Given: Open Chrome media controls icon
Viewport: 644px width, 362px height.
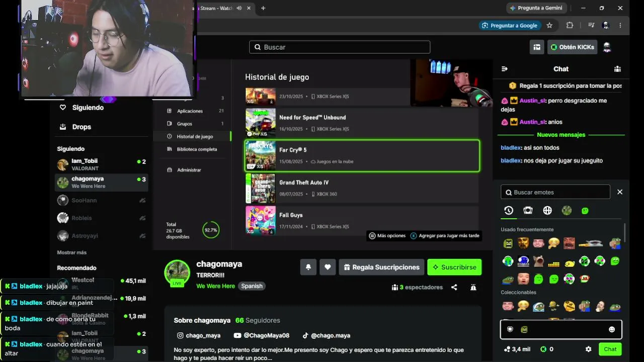Looking at the screenshot, I should point(591,26).
